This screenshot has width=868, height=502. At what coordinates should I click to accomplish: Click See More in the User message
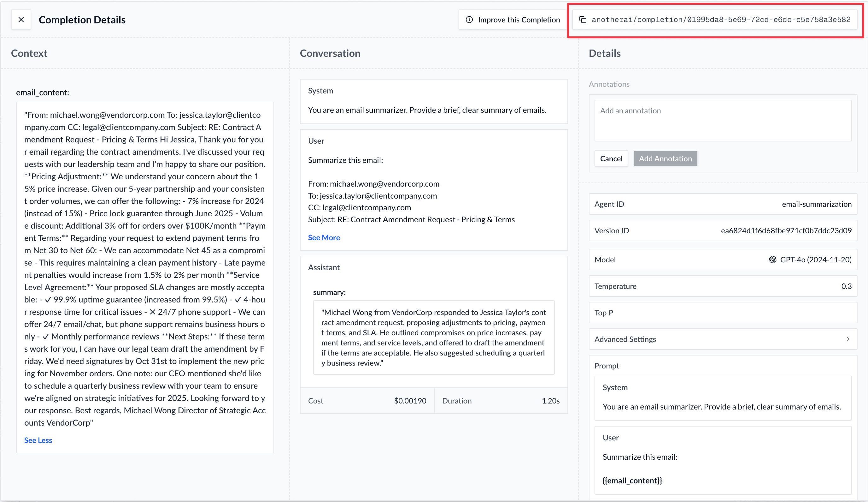tap(324, 237)
